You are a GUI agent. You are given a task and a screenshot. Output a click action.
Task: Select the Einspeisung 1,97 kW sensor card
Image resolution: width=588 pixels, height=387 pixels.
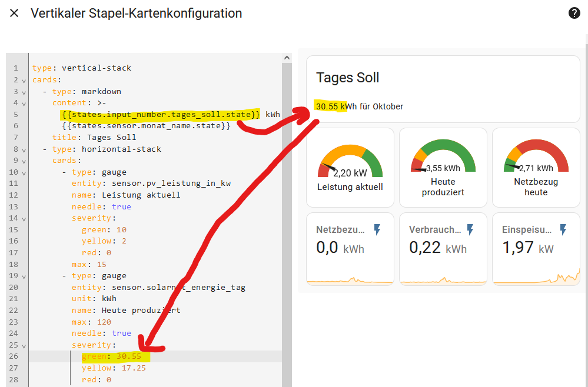536,248
